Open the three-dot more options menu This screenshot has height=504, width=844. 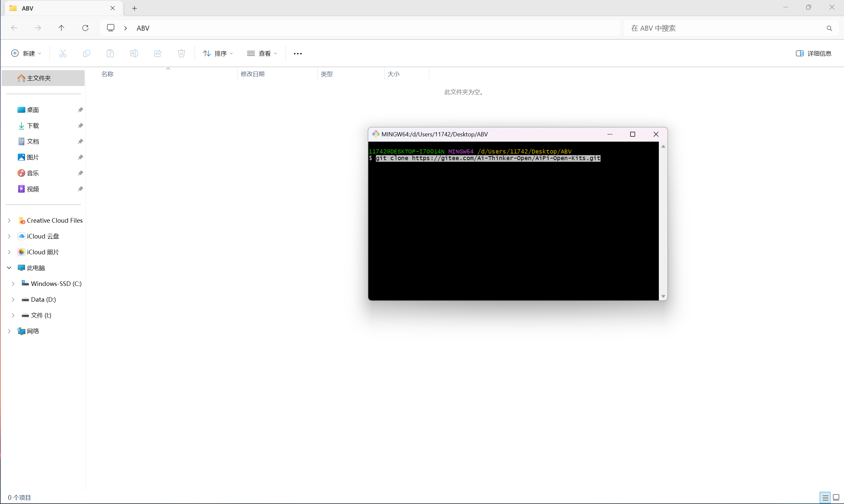tap(298, 54)
